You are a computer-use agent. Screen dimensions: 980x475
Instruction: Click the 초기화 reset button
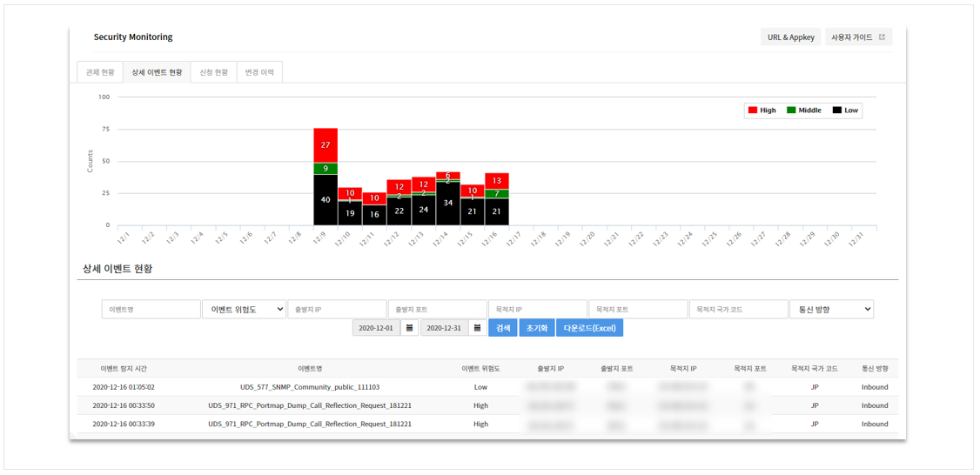(x=536, y=328)
